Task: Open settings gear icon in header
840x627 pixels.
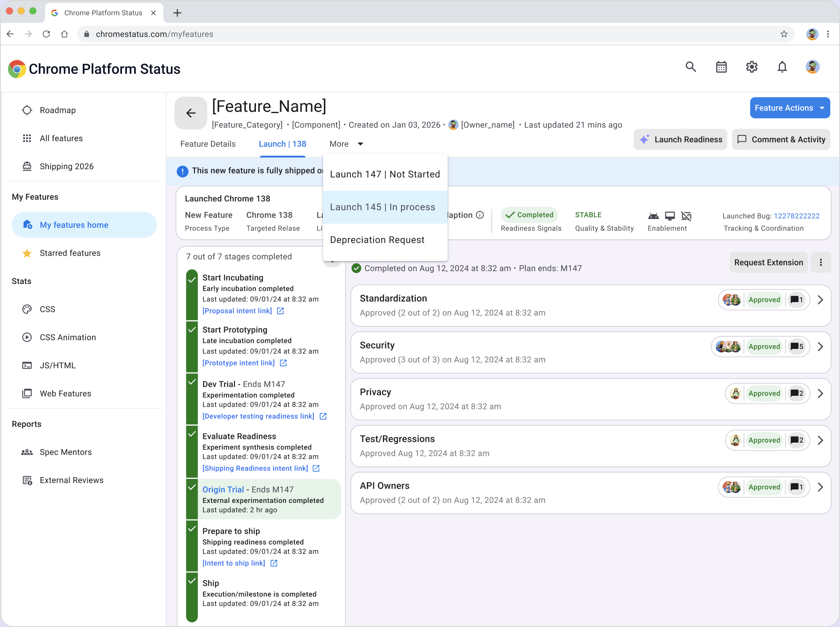Action: (x=751, y=67)
